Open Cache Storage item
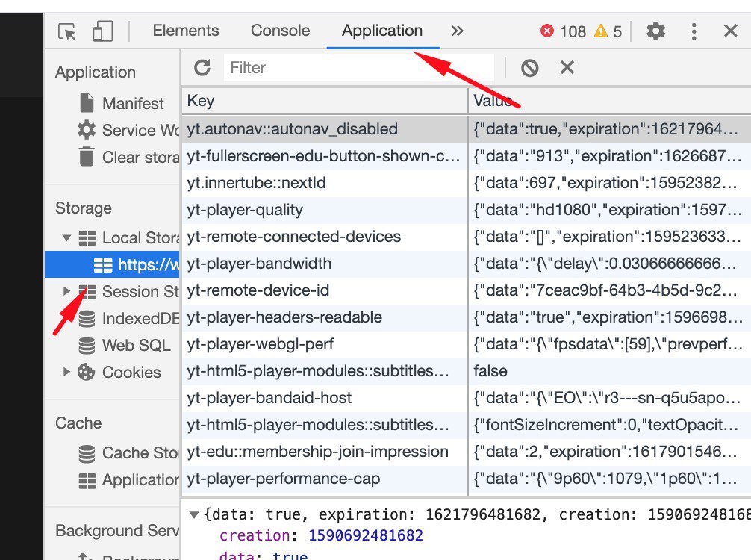Screen dimensions: 751x560 coord(128,452)
